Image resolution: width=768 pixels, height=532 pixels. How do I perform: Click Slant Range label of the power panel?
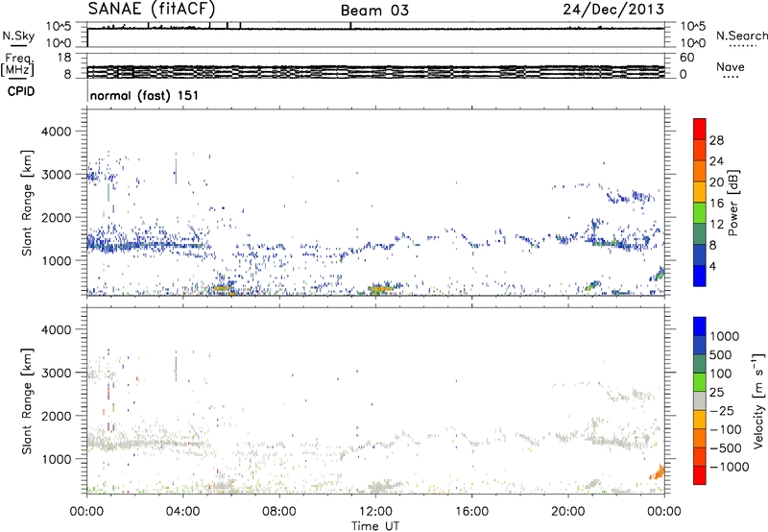(27, 203)
